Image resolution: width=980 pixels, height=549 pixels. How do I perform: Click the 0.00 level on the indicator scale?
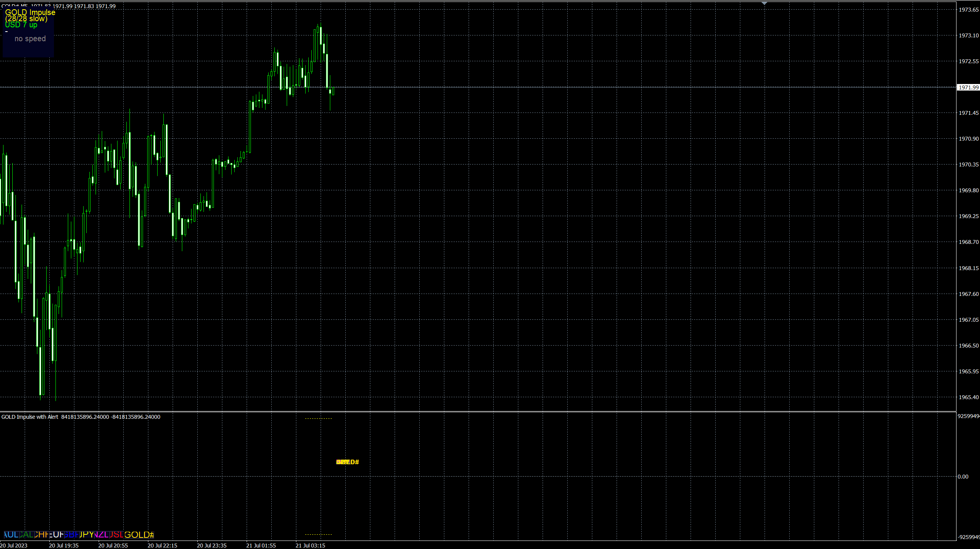click(963, 477)
